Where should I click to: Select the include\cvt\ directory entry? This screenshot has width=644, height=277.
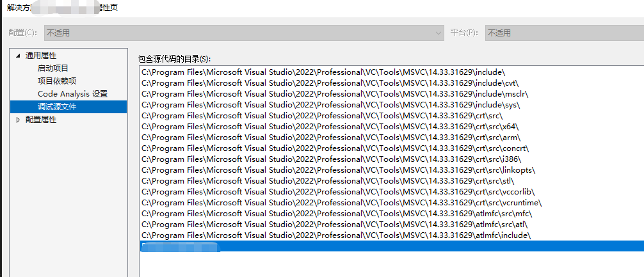tap(330, 83)
